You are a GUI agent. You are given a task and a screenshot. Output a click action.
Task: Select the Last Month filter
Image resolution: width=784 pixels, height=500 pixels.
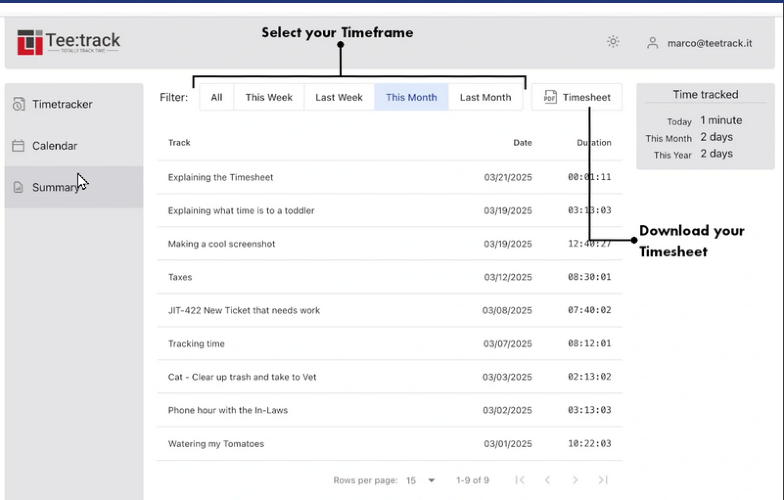pos(485,97)
